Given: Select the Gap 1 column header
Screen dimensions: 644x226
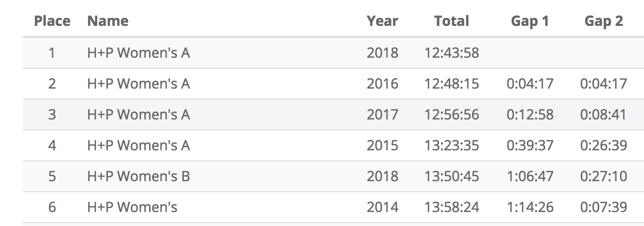Looking at the screenshot, I should (530, 21).
